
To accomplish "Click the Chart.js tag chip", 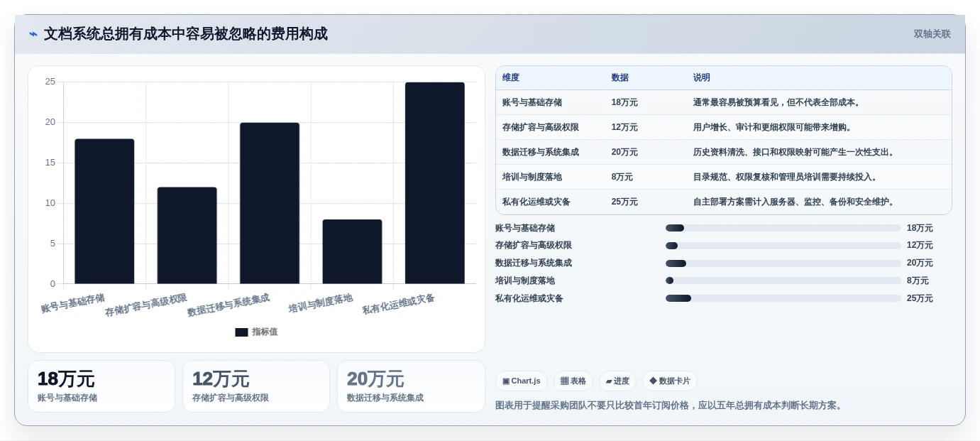I will [x=522, y=381].
